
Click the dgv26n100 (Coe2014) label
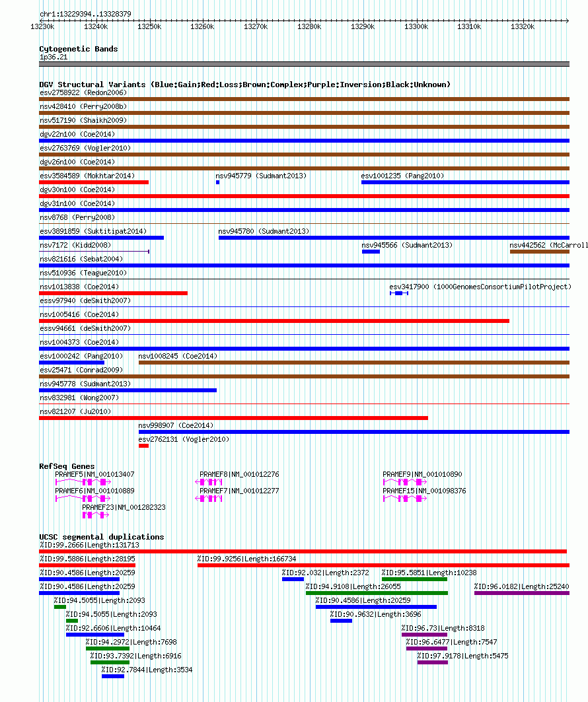(77, 162)
